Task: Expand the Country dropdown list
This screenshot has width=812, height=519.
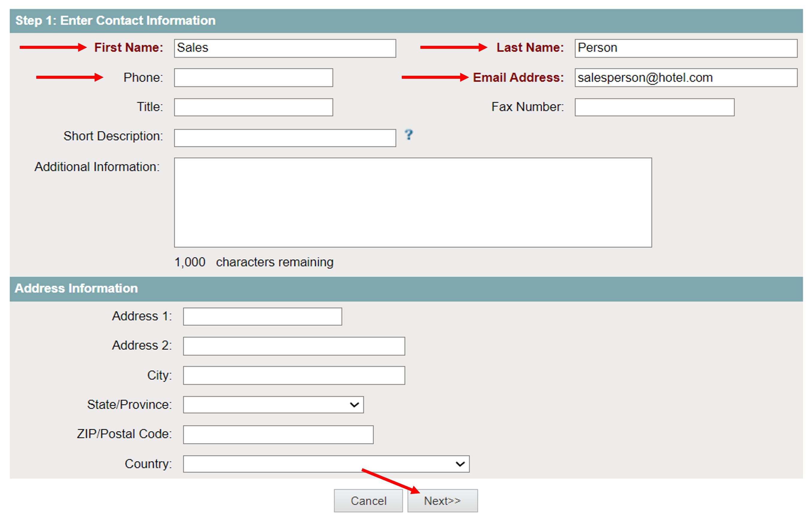Action: pyautogui.click(x=326, y=464)
